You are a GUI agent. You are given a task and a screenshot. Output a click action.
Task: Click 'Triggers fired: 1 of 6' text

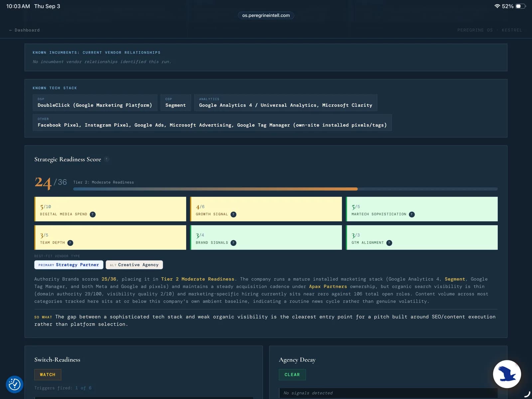click(x=63, y=388)
